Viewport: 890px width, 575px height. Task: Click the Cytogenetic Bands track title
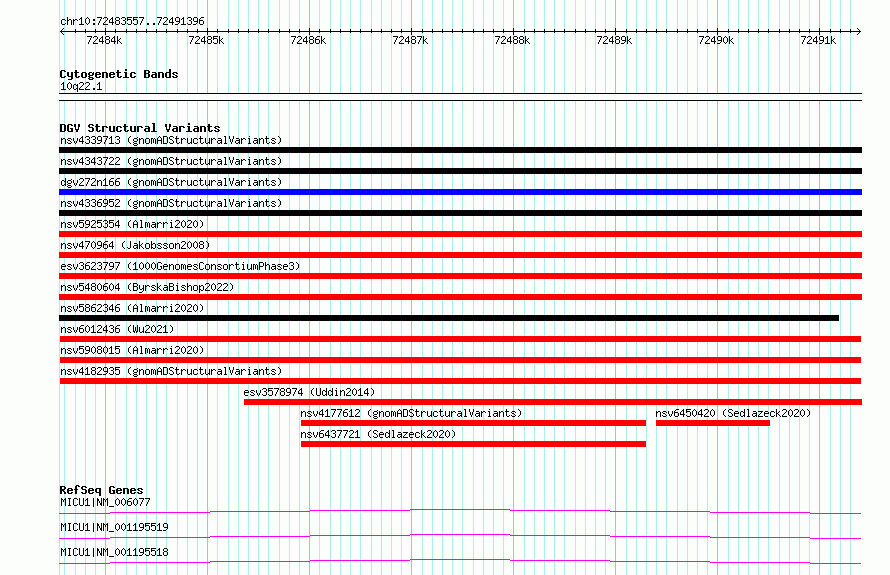tap(119, 74)
